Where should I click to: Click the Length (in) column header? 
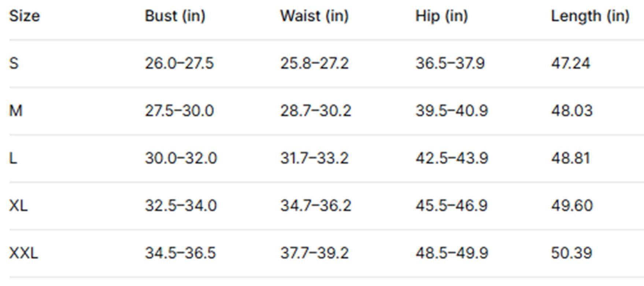(590, 16)
